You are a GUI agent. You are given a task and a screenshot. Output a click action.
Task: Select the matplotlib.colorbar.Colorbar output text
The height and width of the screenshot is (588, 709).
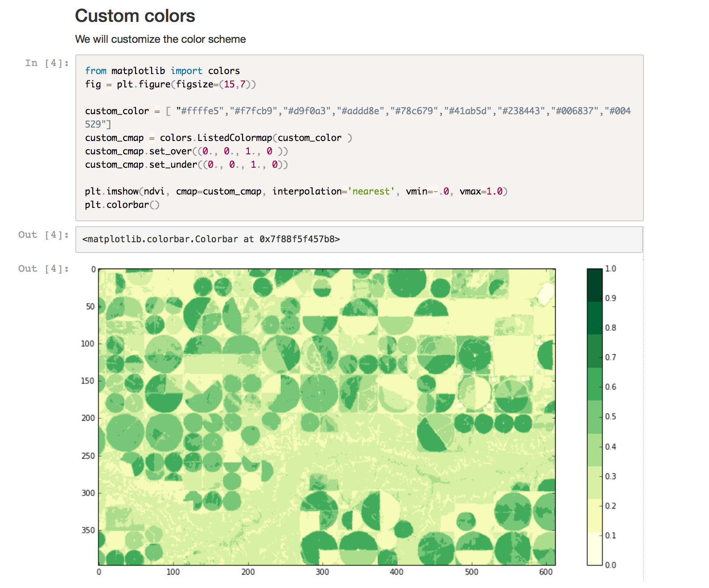[x=211, y=239]
